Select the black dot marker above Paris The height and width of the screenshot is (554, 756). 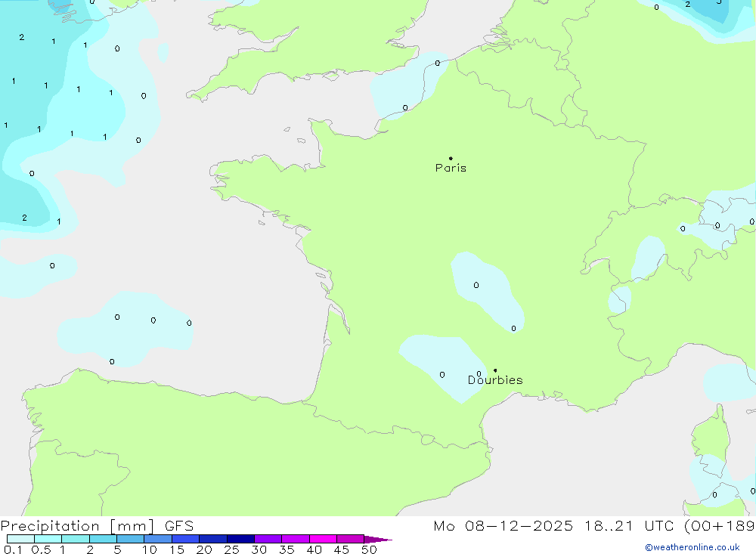pos(451,158)
